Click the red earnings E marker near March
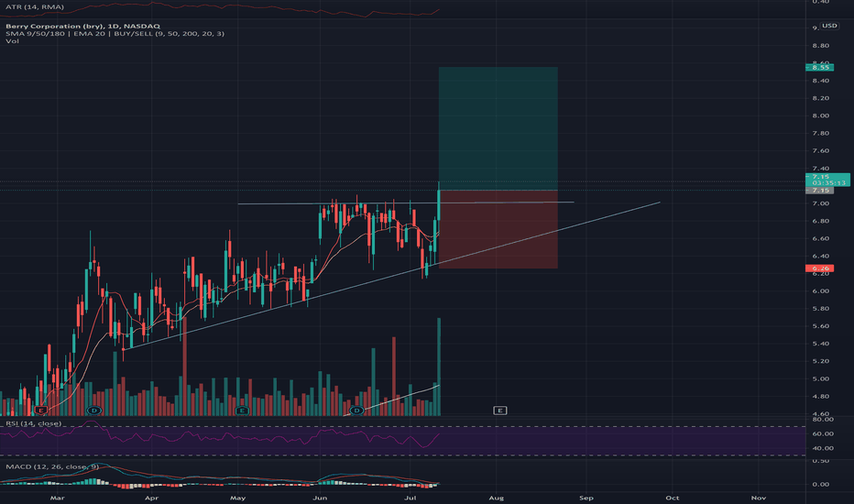854x504 pixels. coord(41,411)
